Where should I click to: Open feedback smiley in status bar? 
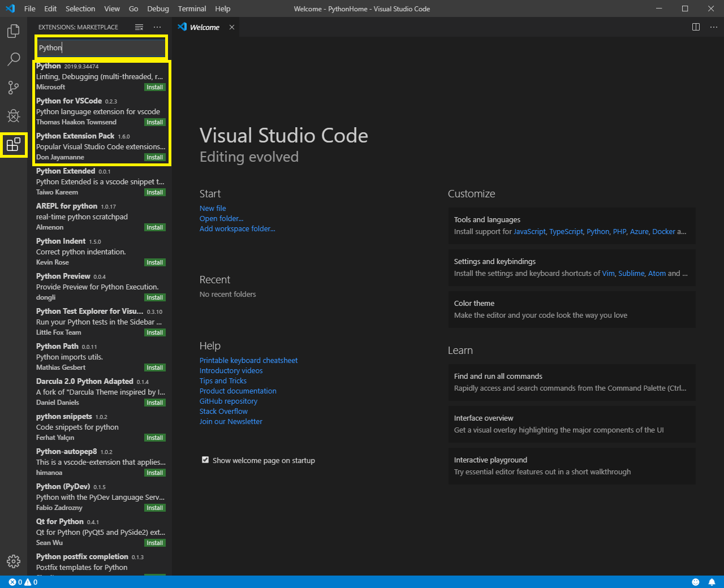tap(696, 582)
